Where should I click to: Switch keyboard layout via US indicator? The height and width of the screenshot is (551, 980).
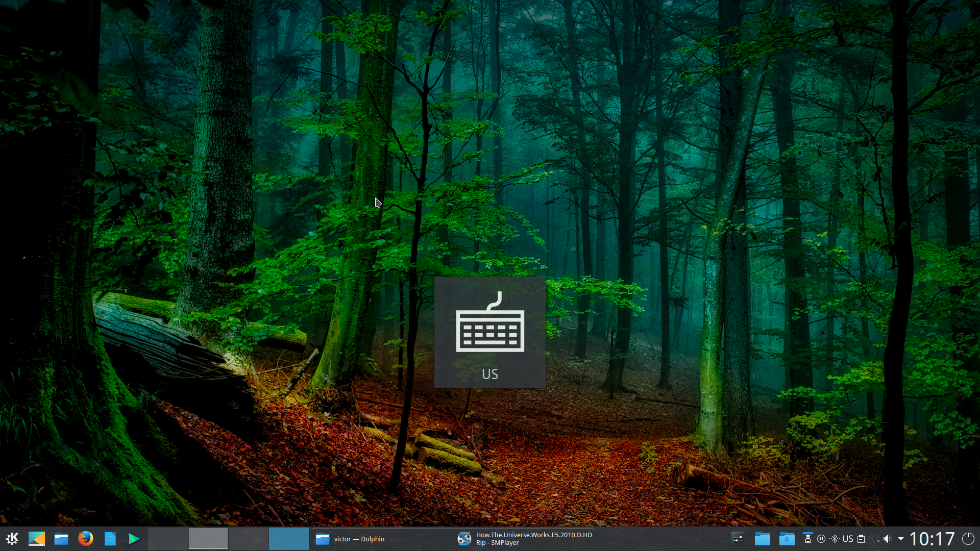848,539
